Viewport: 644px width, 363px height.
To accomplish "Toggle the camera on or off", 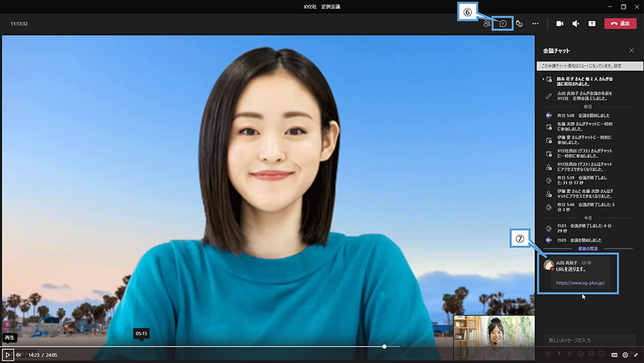I will [560, 24].
